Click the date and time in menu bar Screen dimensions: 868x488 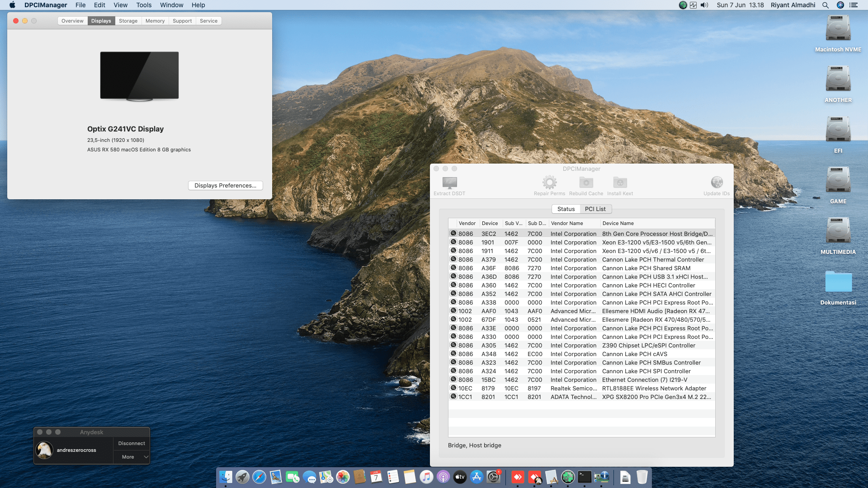[x=740, y=5]
